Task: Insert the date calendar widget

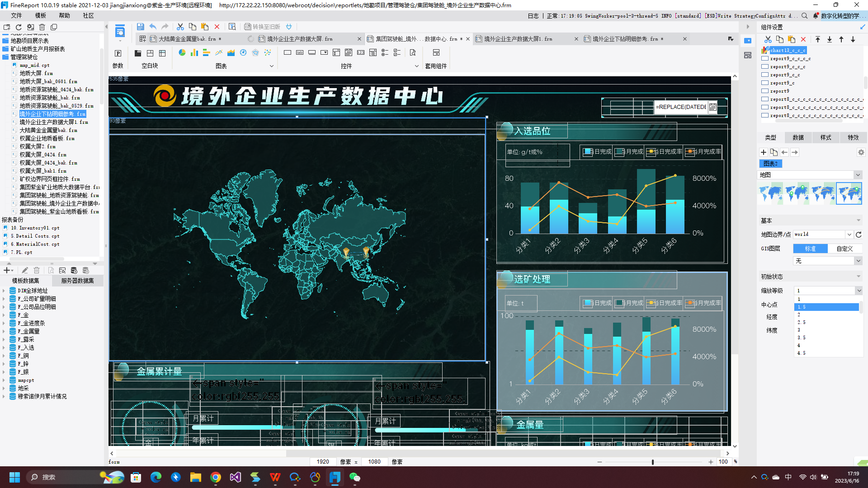Action: click(x=349, y=53)
